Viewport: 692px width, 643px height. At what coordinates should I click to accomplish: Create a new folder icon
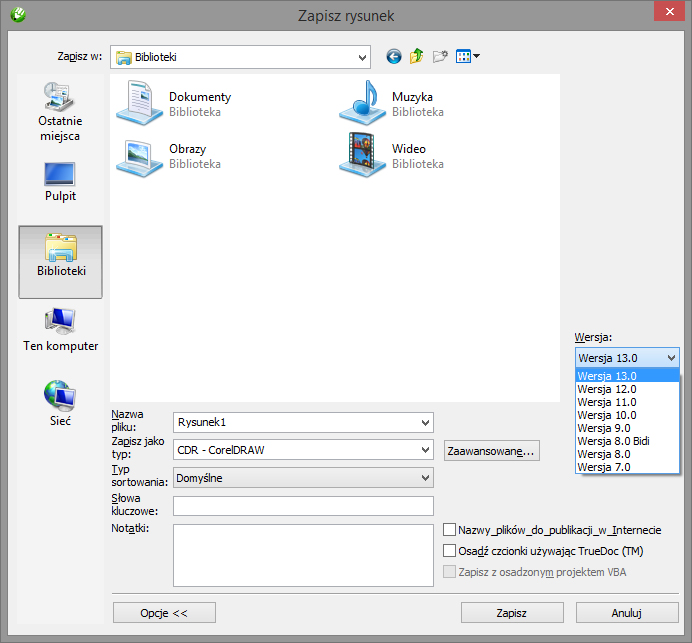click(x=439, y=57)
